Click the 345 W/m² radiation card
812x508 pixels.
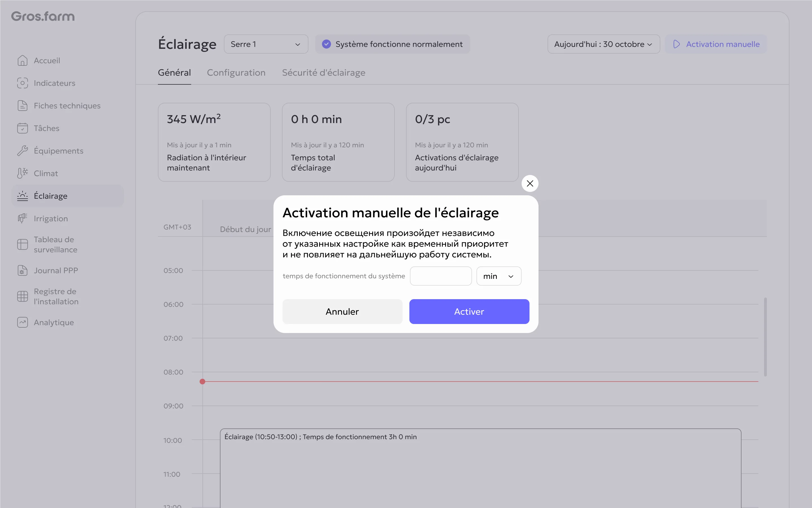tap(214, 142)
